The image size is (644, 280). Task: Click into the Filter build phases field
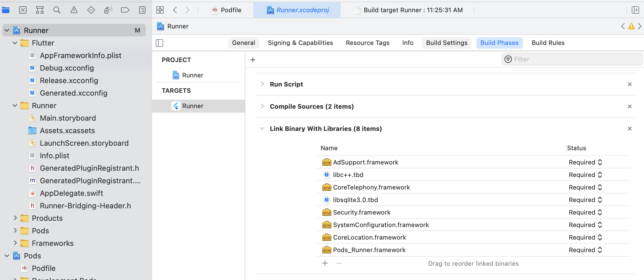coord(572,59)
